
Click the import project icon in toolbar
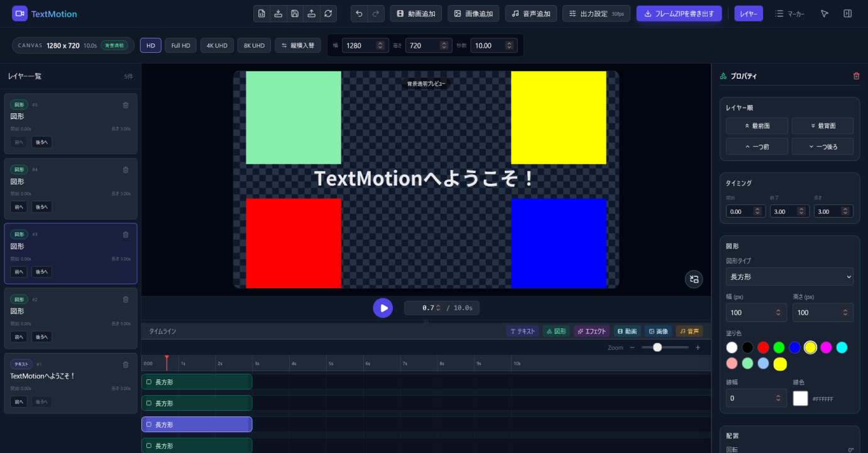278,14
